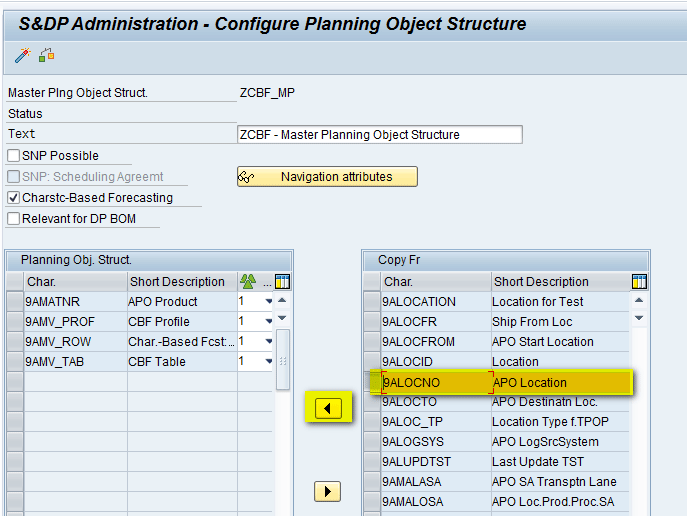Click the green tree hierarchy column icon
Image resolution: width=687 pixels, height=516 pixels.
248,282
